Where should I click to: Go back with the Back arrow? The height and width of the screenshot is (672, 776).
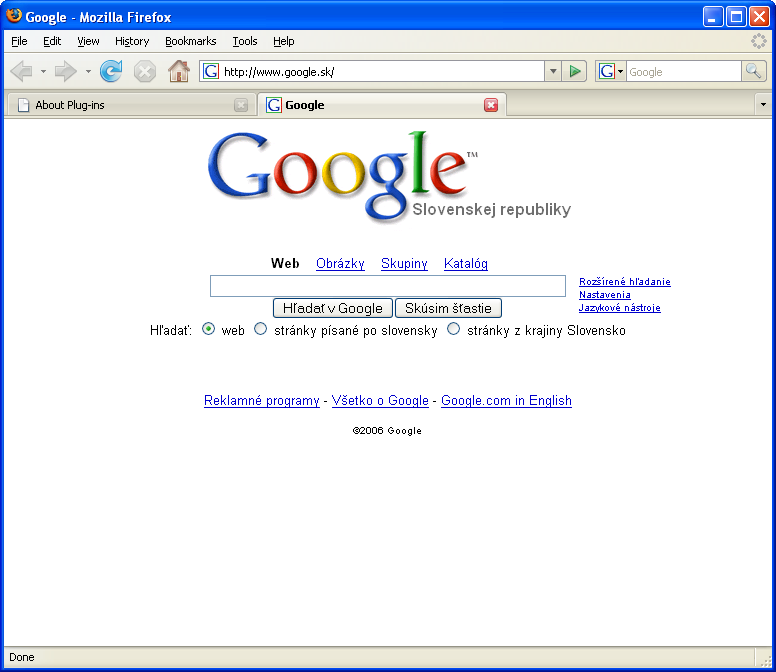[x=21, y=72]
